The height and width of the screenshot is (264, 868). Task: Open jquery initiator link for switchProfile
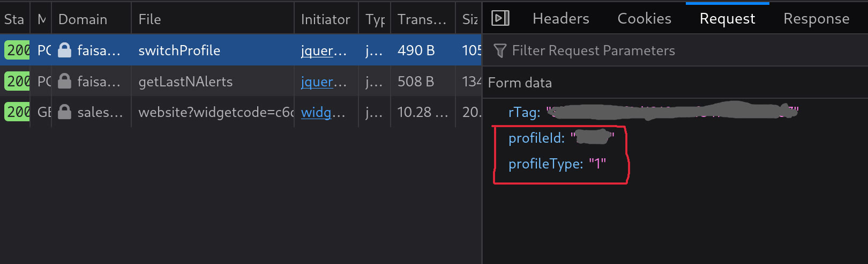coord(324,50)
